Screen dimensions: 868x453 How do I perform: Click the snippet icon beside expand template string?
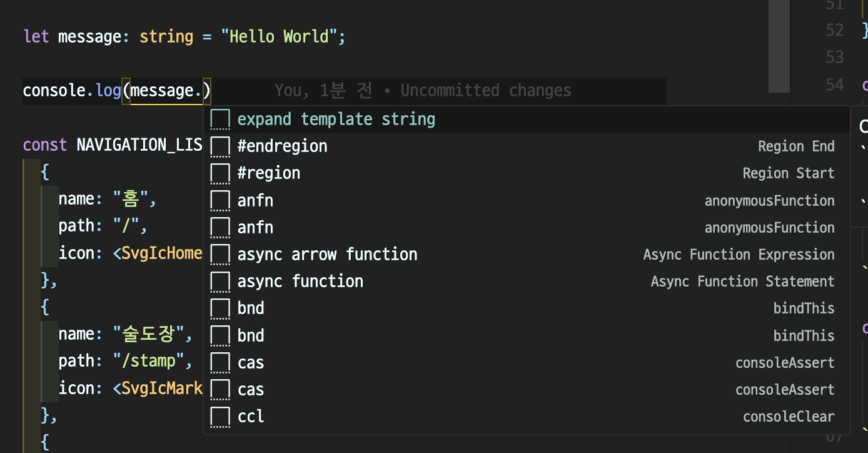pos(220,120)
